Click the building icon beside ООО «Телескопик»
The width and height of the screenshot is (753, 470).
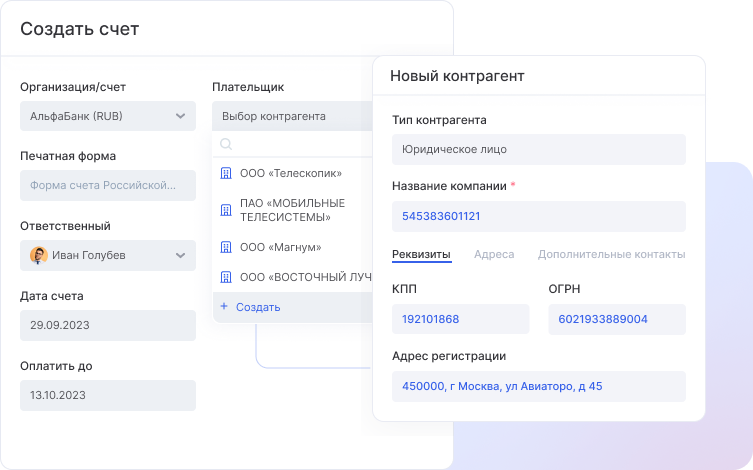coord(225,173)
